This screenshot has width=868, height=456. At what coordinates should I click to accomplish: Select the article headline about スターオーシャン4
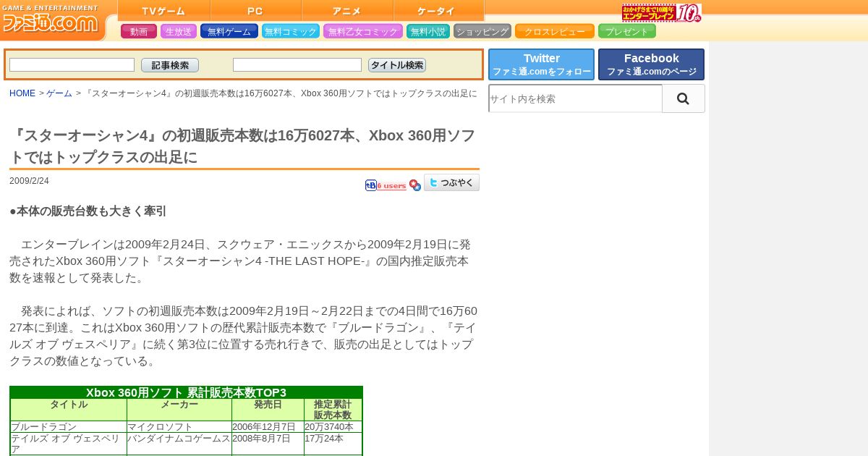(x=243, y=146)
